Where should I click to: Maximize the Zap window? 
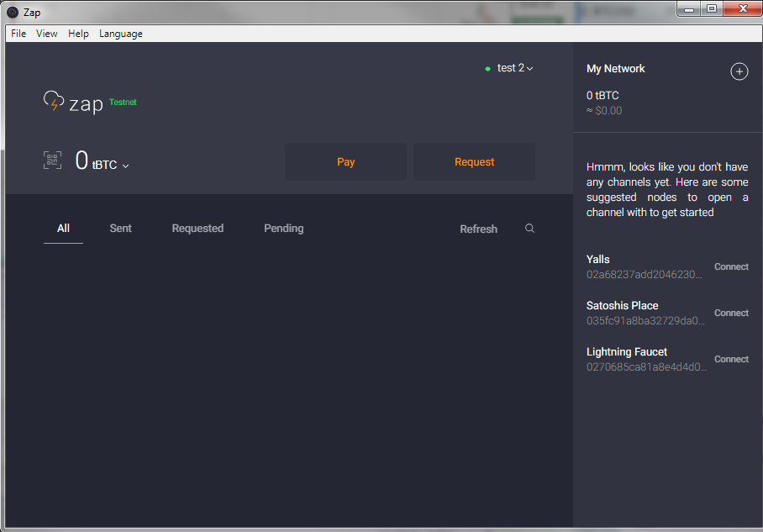click(712, 8)
